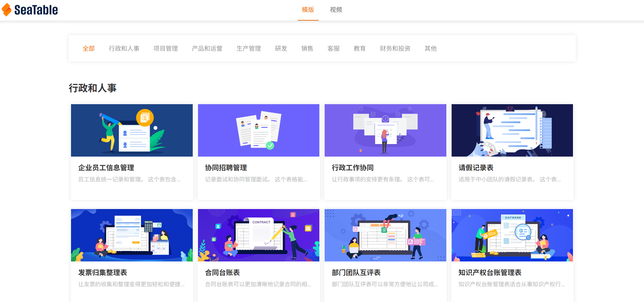644x302 pixels.
Task: Select the 全部 category filter
Action: click(89, 49)
